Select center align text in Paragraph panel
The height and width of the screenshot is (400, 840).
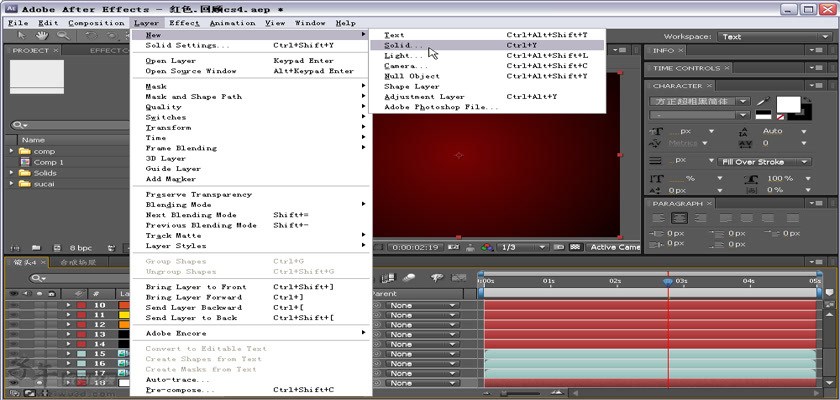(x=679, y=218)
